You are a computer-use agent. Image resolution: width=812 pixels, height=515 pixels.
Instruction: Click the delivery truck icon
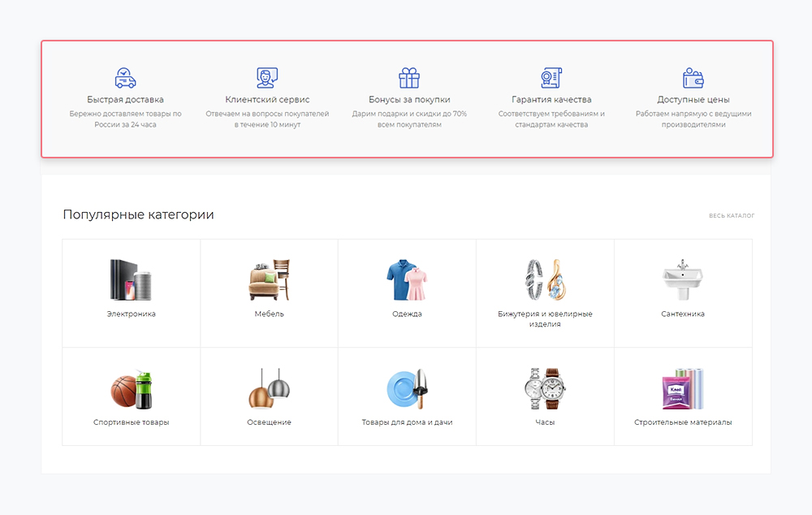tap(125, 78)
